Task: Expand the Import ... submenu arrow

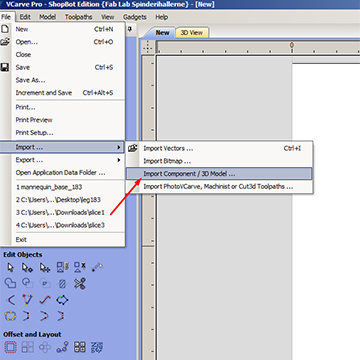Action: (119, 147)
